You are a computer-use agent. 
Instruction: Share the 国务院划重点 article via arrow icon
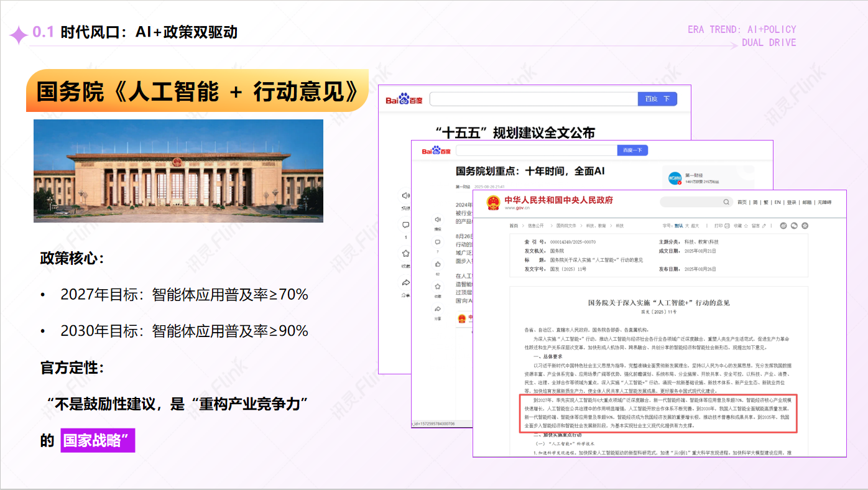pos(438,309)
